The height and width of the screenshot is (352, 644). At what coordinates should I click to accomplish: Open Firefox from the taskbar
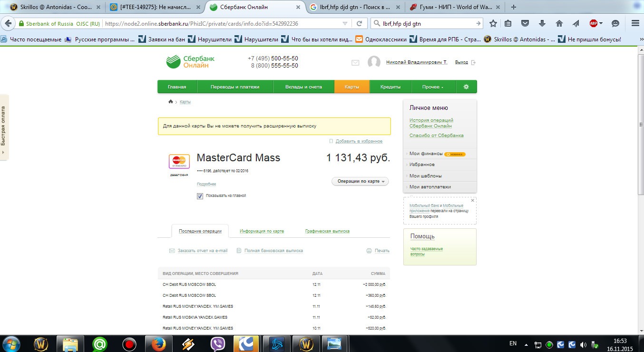click(158, 343)
